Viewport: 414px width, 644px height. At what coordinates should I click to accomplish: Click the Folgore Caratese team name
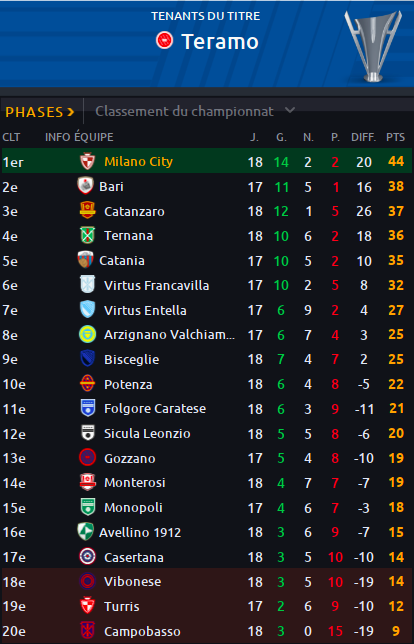[x=155, y=409]
